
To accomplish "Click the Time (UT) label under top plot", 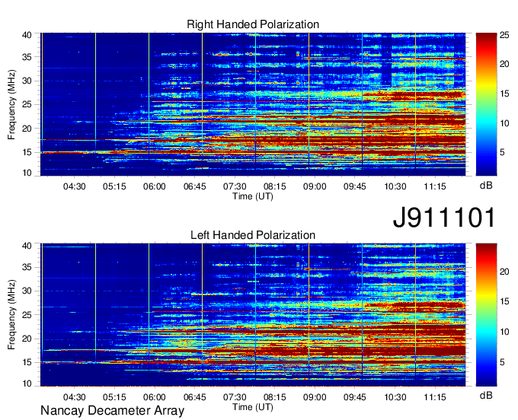I will [x=253, y=196].
